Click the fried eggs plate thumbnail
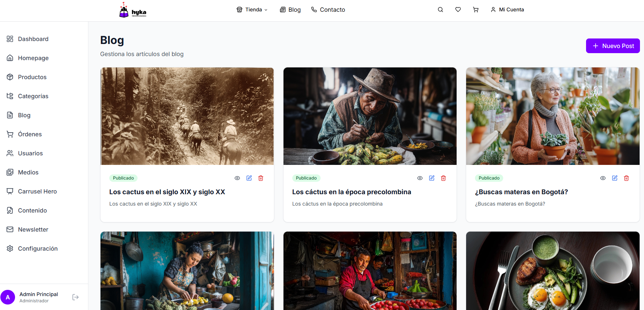Screen dimensions: 644x310 553,271
